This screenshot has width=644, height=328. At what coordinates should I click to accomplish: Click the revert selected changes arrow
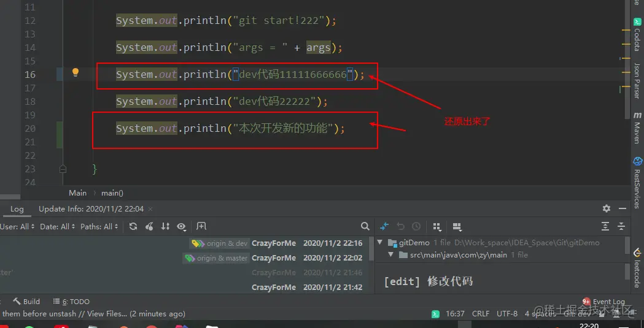400,226
